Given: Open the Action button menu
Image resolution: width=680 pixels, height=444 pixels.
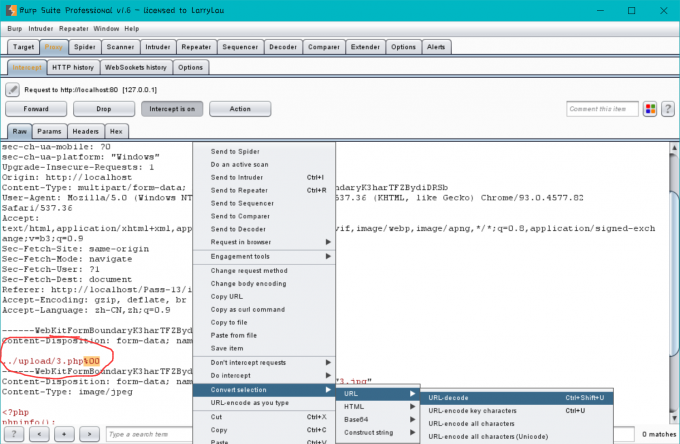Looking at the screenshot, I should (x=240, y=109).
